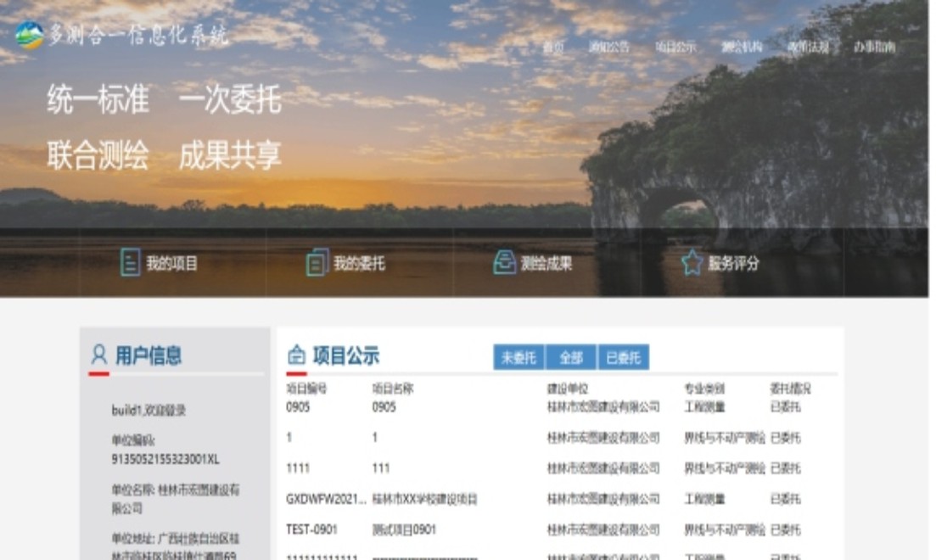Open 我的项目 document icon

click(x=130, y=263)
